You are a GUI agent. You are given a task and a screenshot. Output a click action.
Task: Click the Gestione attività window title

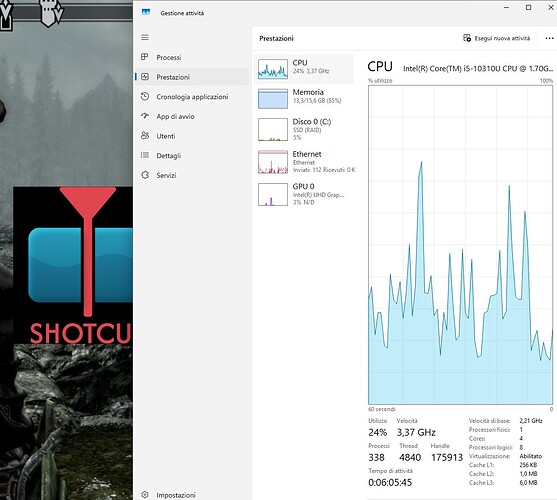182,13
